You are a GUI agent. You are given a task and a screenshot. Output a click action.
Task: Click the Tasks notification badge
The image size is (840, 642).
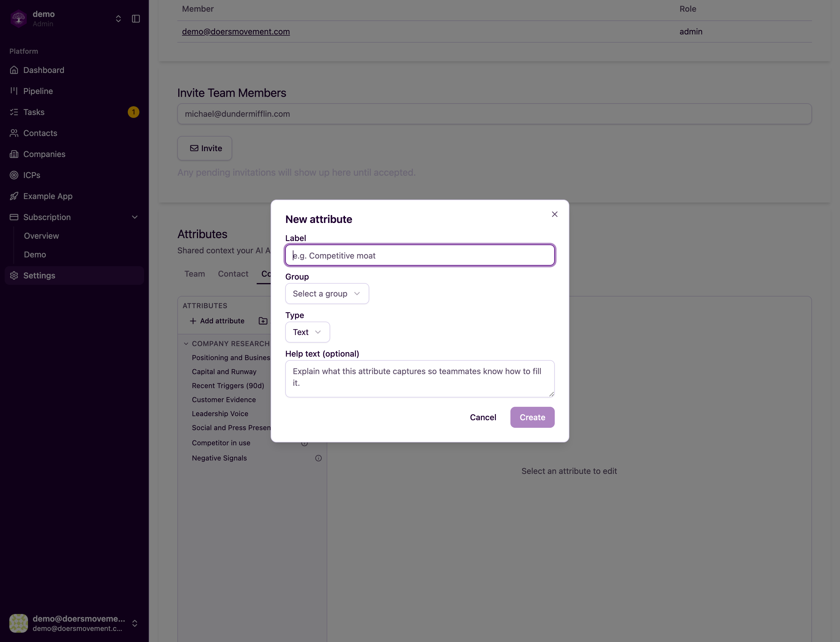(133, 112)
